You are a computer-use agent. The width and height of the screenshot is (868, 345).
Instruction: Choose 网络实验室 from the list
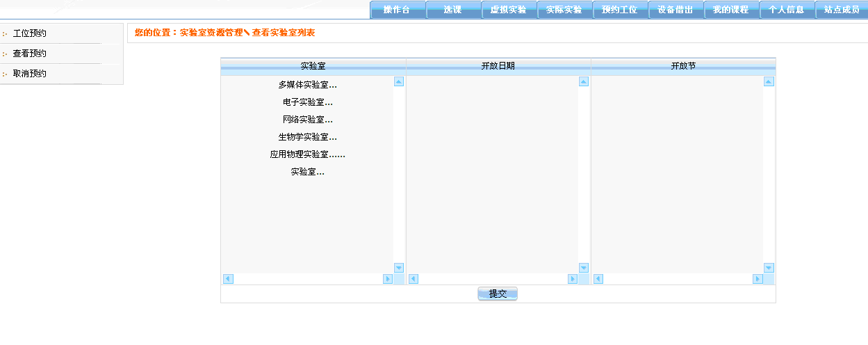(x=306, y=120)
